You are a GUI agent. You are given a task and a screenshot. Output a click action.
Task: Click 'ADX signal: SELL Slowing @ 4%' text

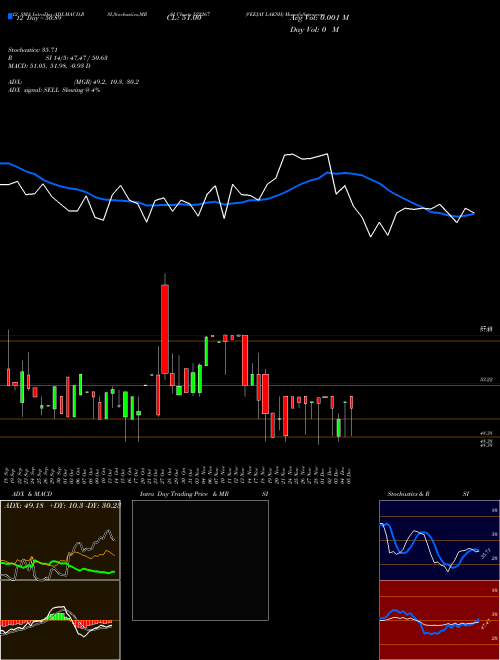54,90
